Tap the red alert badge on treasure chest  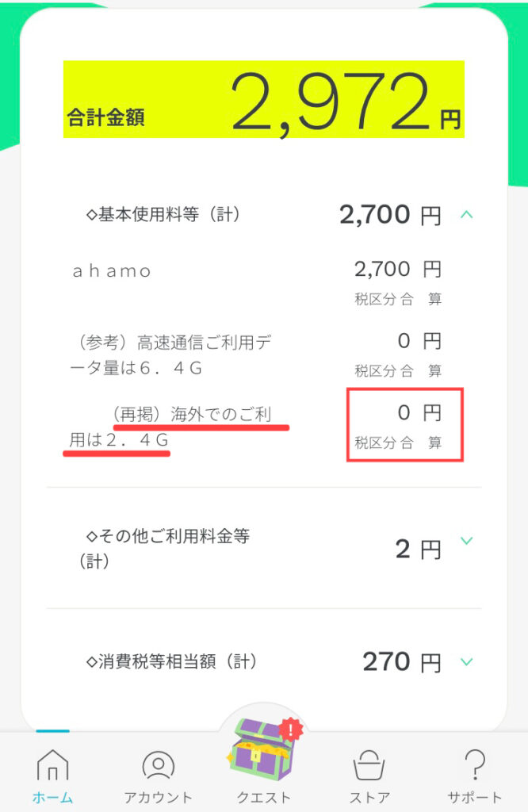pyautogui.click(x=291, y=730)
